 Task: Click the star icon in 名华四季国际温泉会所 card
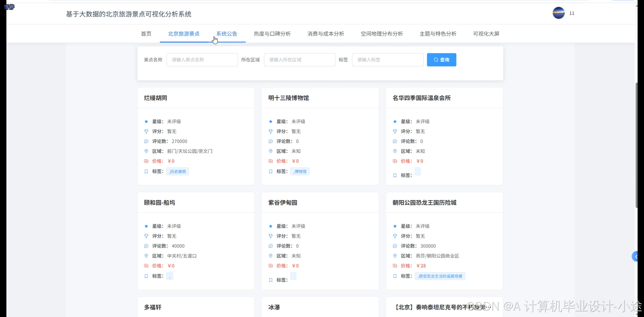(395, 122)
